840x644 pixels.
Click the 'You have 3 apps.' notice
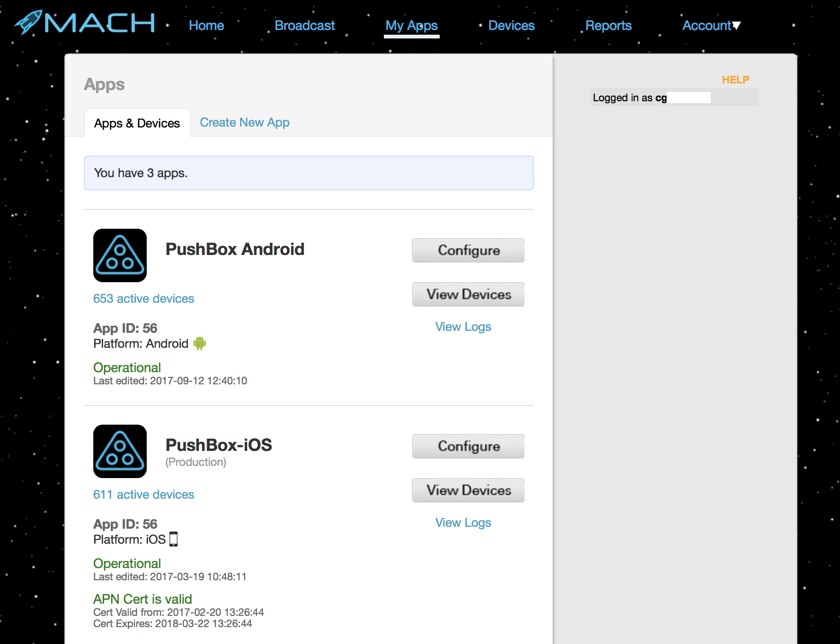[308, 173]
